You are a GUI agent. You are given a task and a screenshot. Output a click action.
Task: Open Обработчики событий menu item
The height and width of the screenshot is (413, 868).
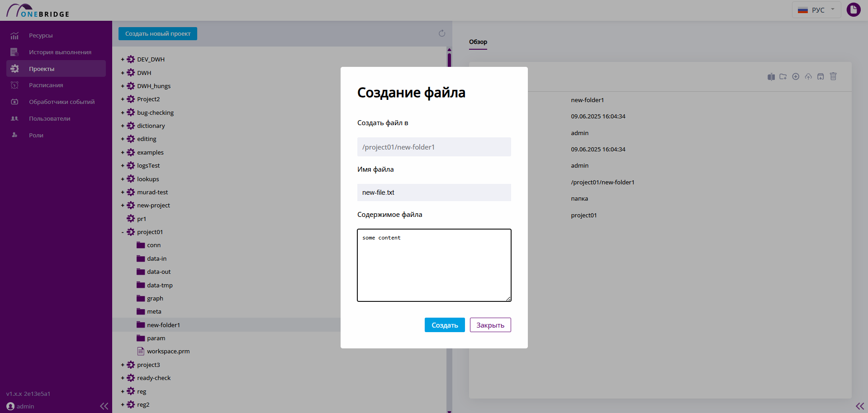coord(62,102)
